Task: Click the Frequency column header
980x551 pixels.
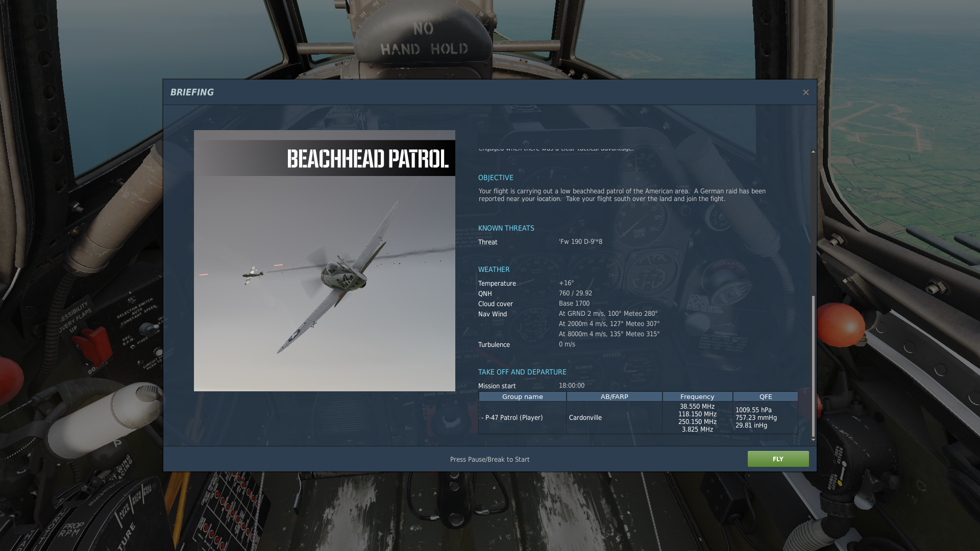Action: 697,396
